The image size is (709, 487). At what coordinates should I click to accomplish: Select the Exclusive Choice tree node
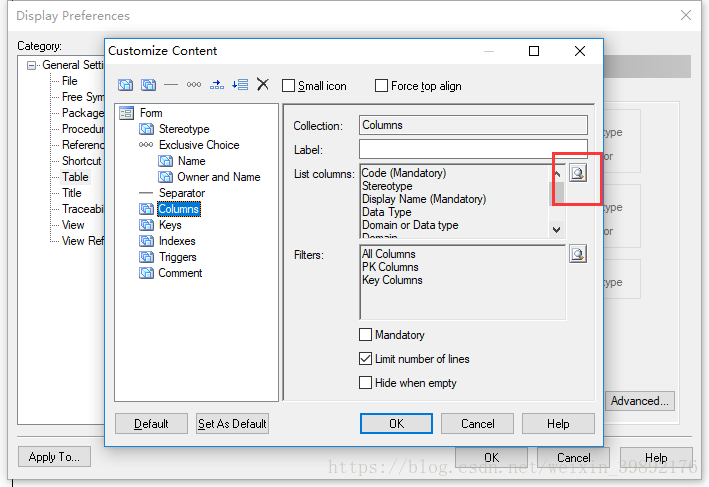[x=199, y=145]
